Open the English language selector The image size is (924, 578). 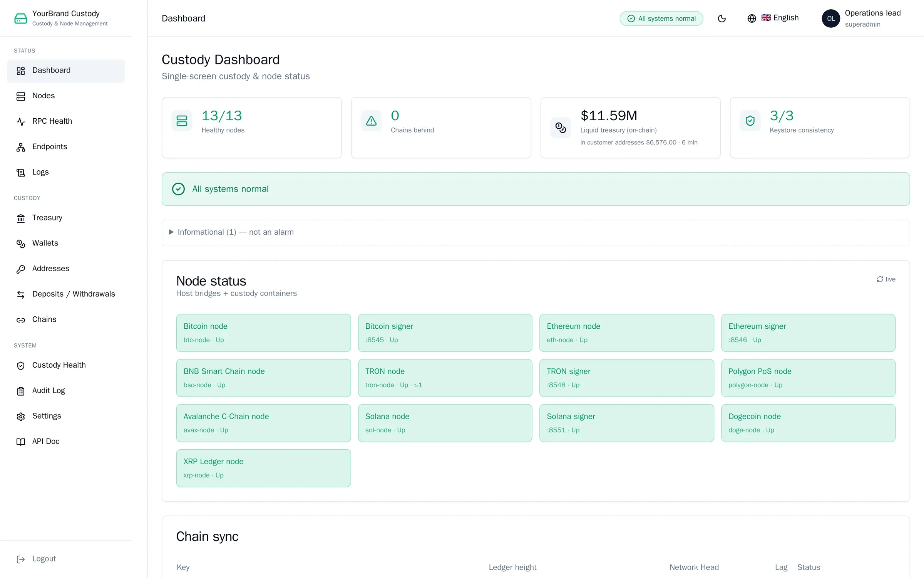click(x=773, y=18)
